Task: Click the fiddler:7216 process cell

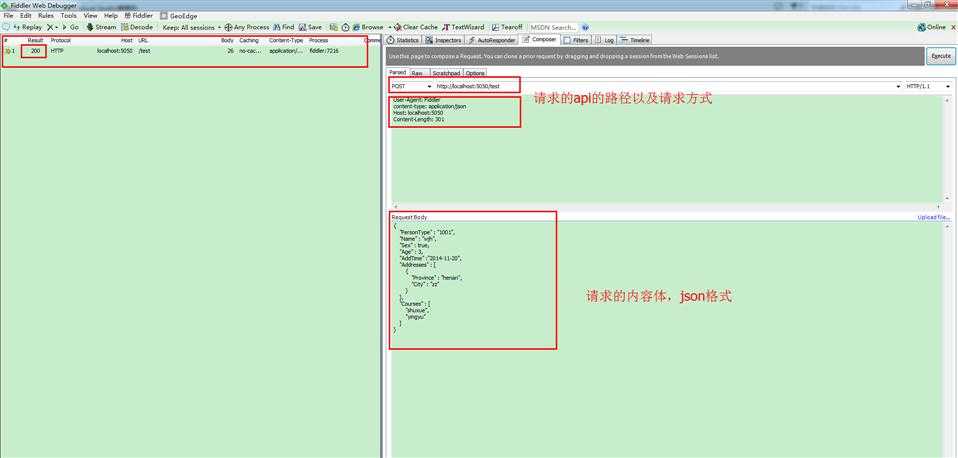Action: tap(324, 51)
